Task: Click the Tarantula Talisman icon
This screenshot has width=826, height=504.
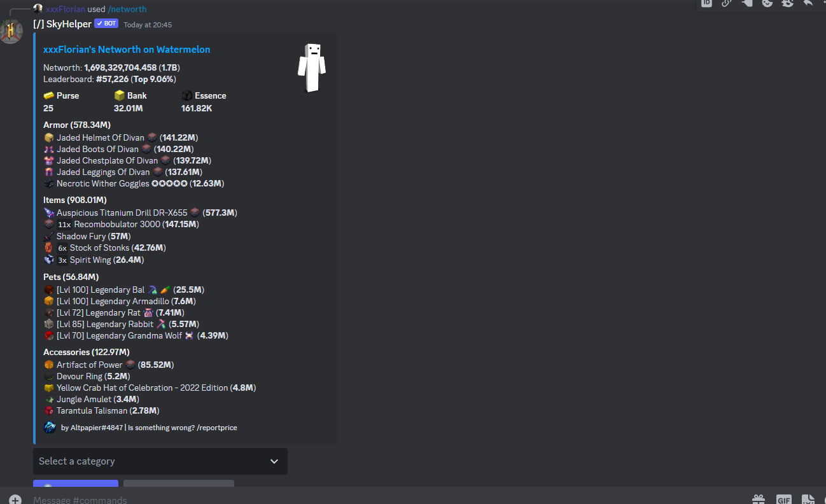Action: [x=49, y=410]
